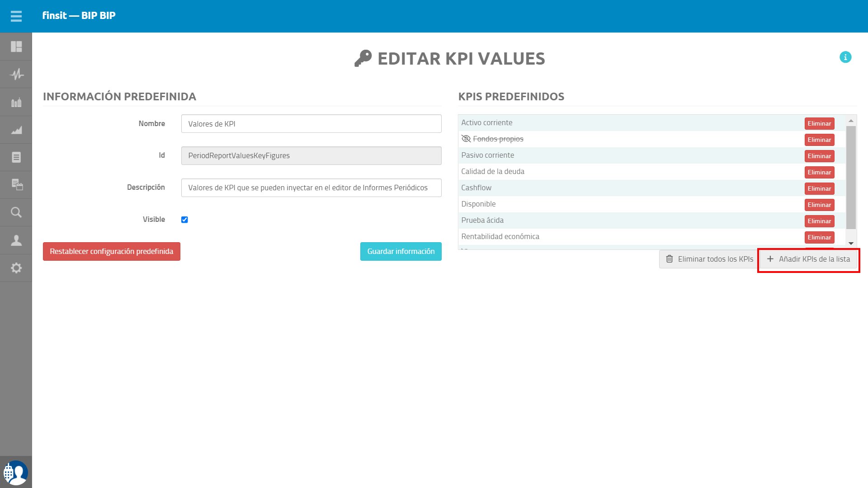This screenshot has width=868, height=488.
Task: Remove the Rentabilidad económica KPI
Action: pyautogui.click(x=819, y=237)
